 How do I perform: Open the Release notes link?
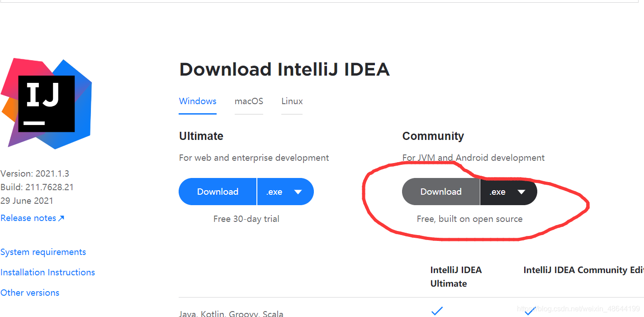pos(33,218)
